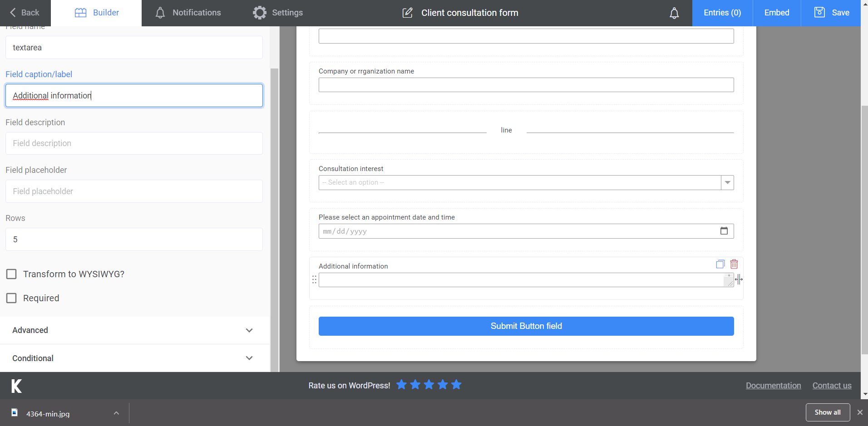Click the top-right notification bell

point(674,13)
